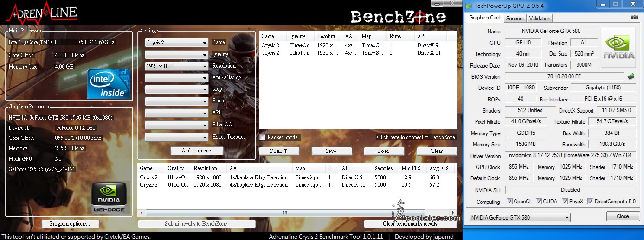Click the results scrollbar right arrow
The image size is (644, 240).
[452, 213]
